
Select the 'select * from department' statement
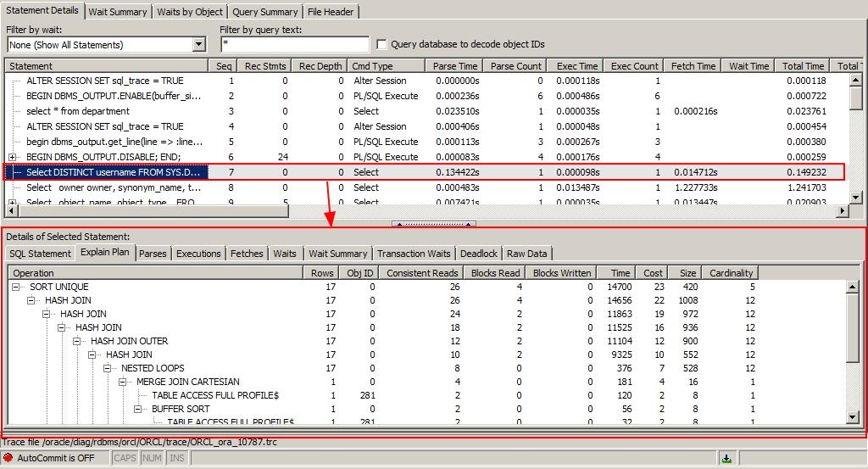[x=78, y=111]
